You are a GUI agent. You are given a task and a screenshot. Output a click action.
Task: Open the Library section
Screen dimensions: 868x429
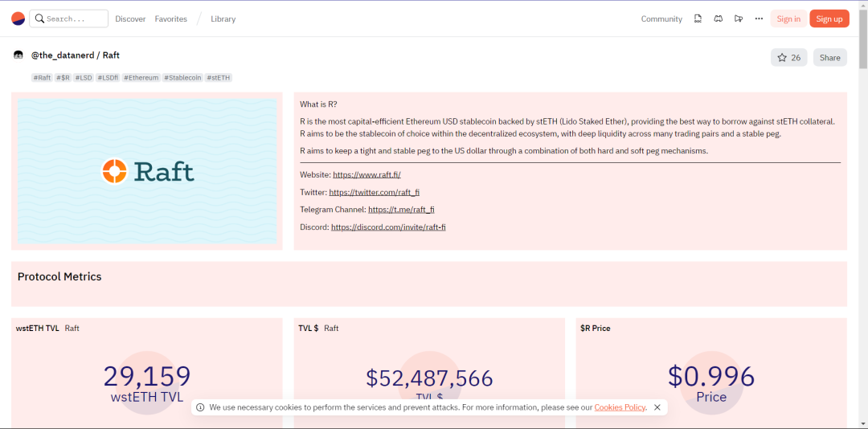[223, 18]
